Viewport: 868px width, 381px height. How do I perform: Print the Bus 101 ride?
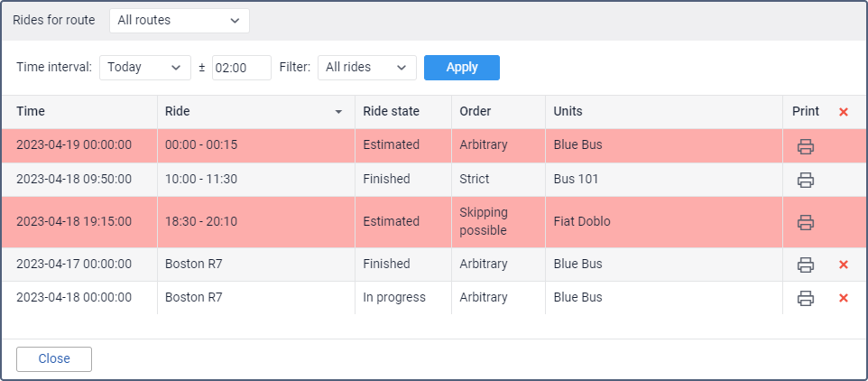coord(806,180)
